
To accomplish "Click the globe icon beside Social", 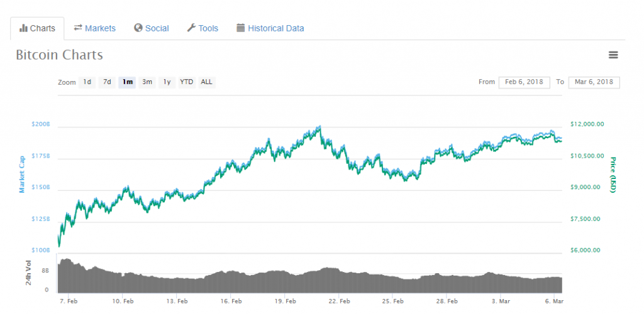I will pos(138,28).
